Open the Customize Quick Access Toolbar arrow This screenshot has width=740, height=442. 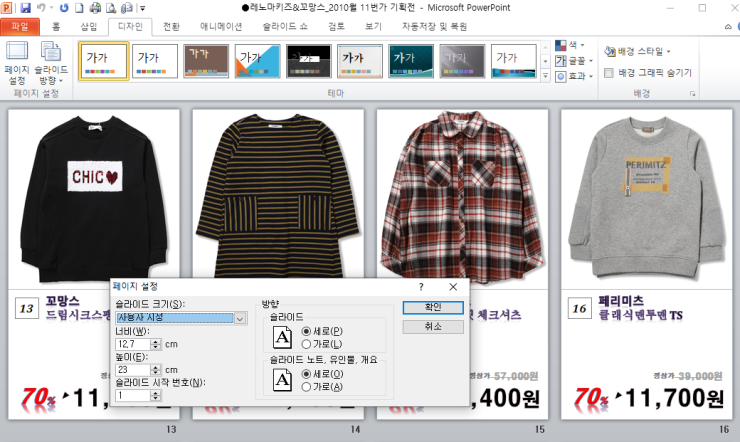[x=143, y=8]
